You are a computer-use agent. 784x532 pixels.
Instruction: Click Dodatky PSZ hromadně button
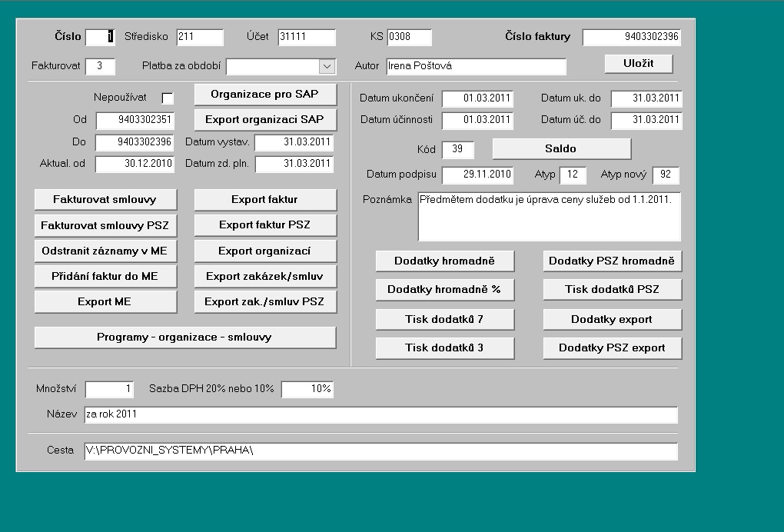[x=612, y=261]
